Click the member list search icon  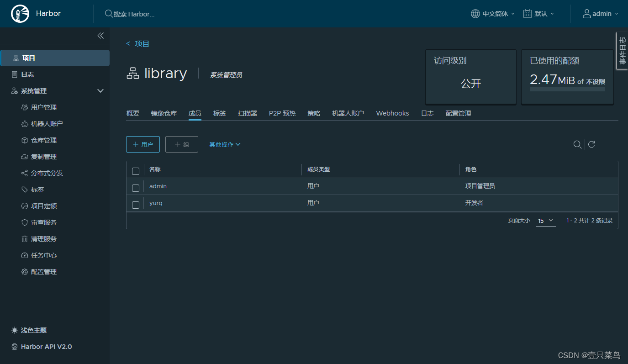pyautogui.click(x=577, y=144)
